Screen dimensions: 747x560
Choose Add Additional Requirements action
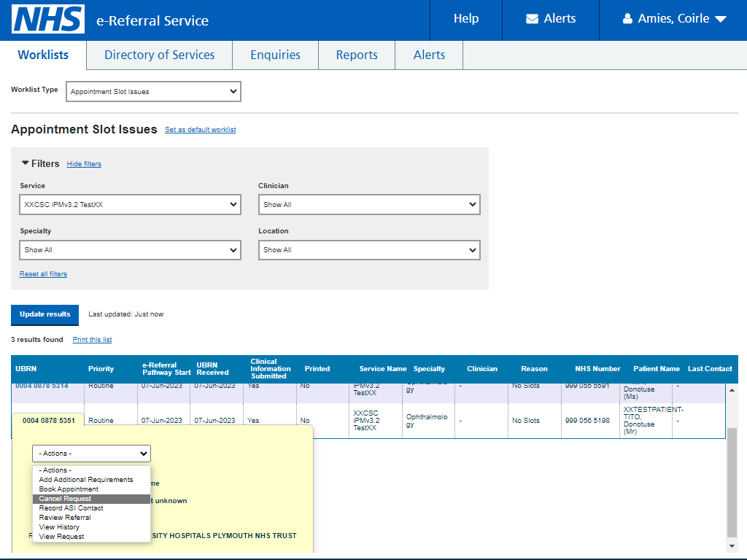(91, 480)
